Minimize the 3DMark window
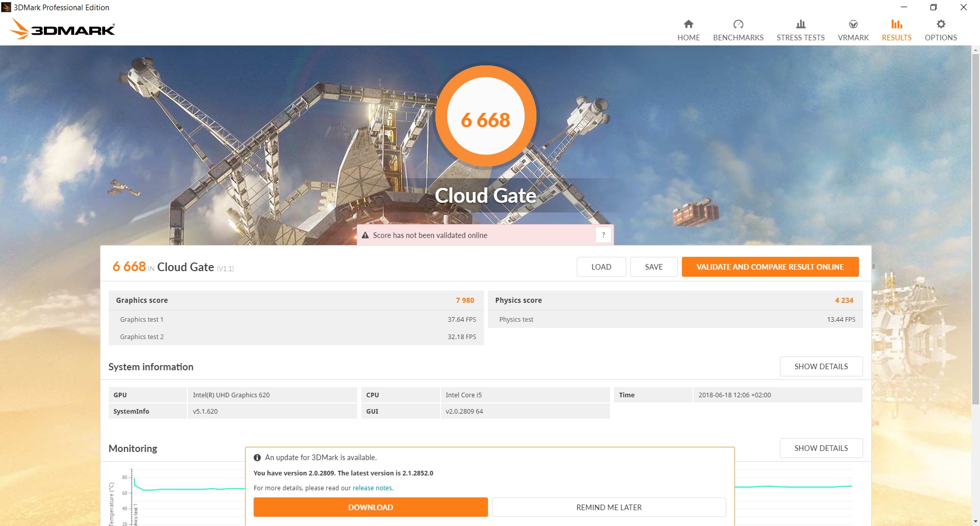Viewport: 980px width, 526px height. (904, 7)
